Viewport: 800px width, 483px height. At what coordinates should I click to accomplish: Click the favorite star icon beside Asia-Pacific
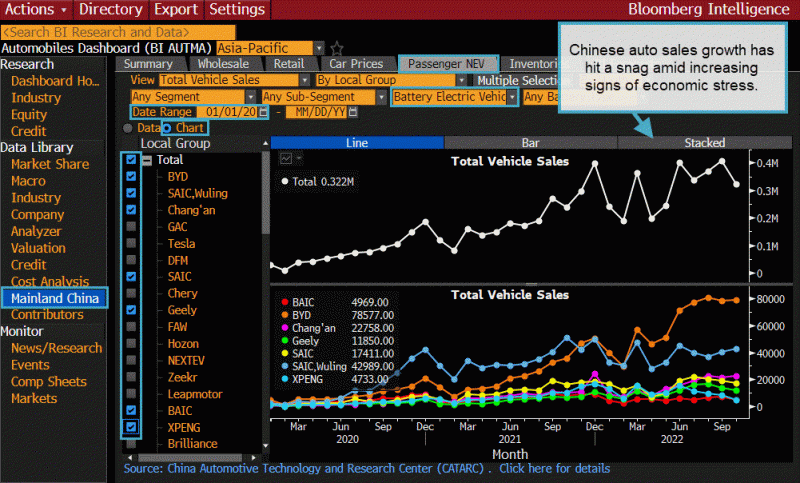(x=337, y=48)
